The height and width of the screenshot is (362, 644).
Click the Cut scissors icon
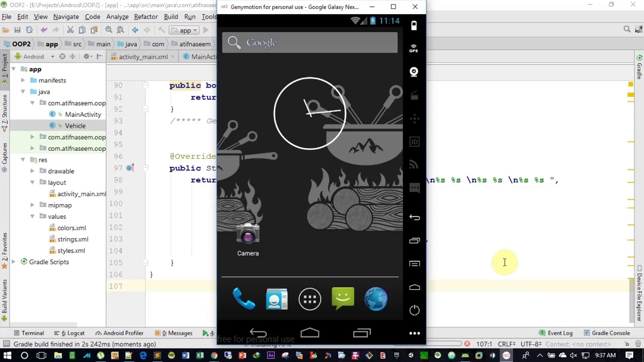(70, 30)
